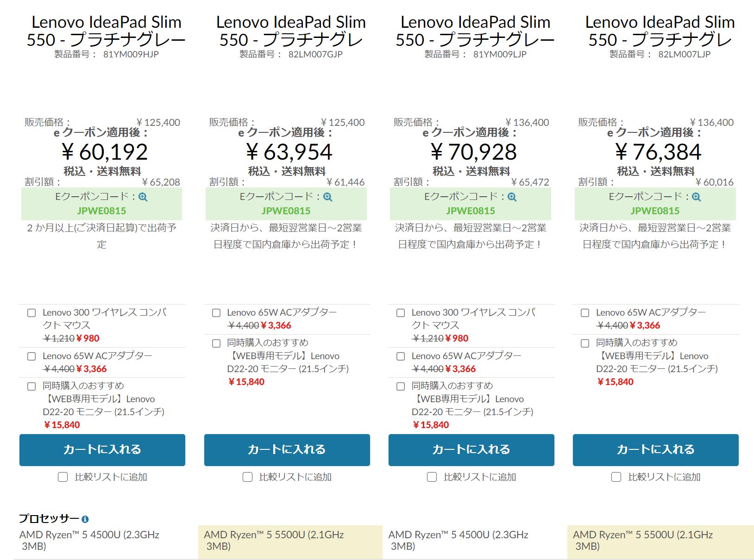Viewport: 754px width, 560px height.
Task: Check Lenovo 300 wireless mouse for first product
Action: [31, 313]
